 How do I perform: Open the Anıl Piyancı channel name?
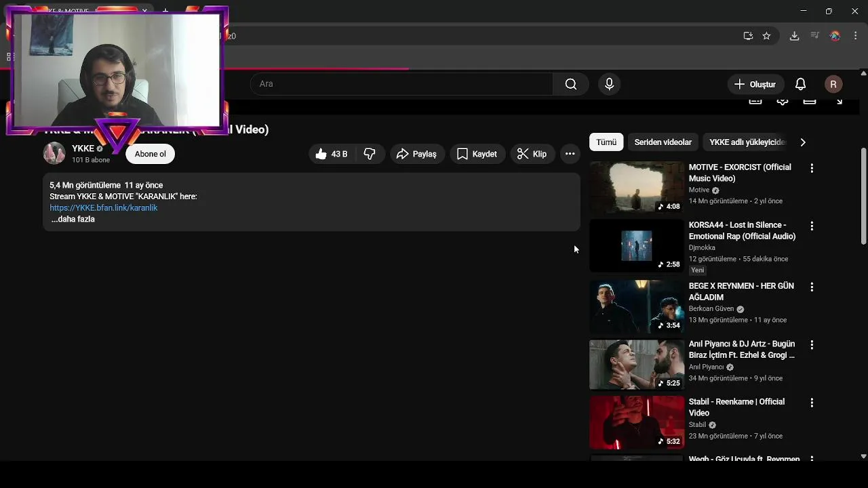pos(706,367)
